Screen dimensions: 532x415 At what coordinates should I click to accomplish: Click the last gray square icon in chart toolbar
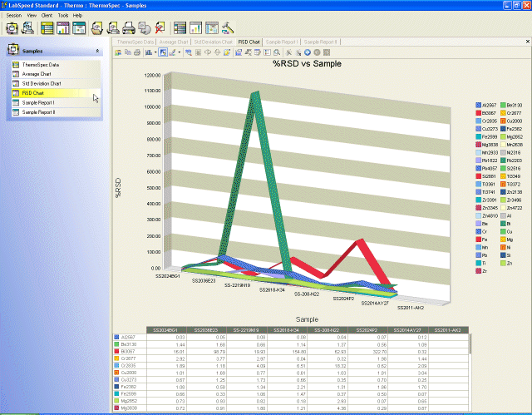click(x=327, y=52)
